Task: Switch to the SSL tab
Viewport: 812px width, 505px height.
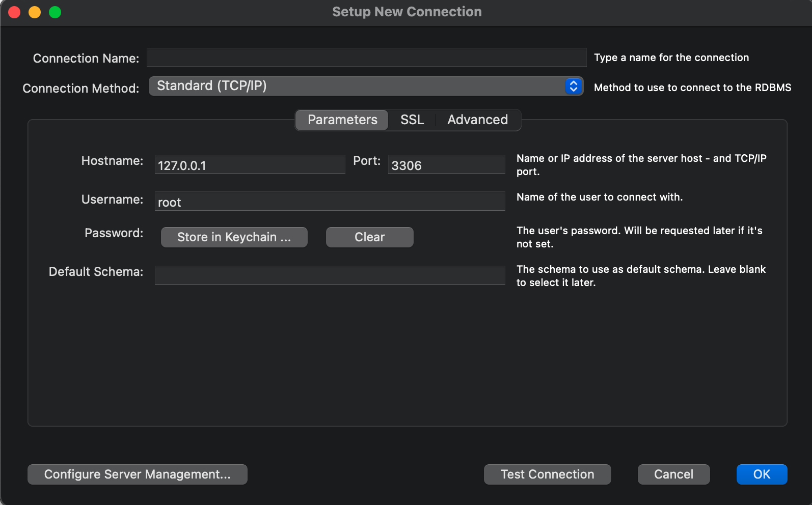Action: [412, 120]
